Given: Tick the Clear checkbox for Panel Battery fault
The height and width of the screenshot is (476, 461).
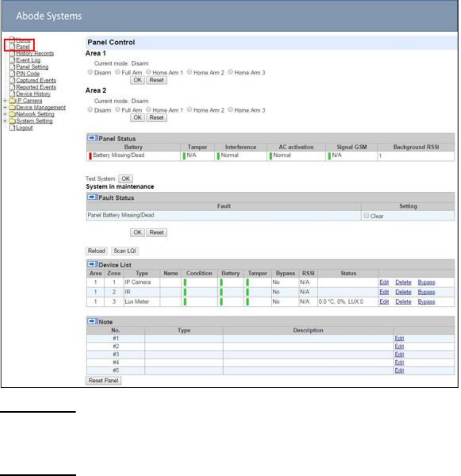Looking at the screenshot, I should coord(366,216).
